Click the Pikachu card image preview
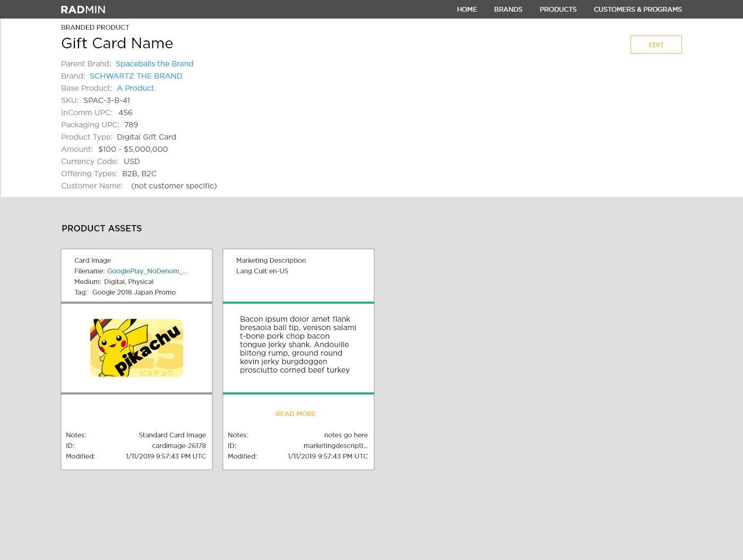This screenshot has width=743, height=560. click(136, 348)
